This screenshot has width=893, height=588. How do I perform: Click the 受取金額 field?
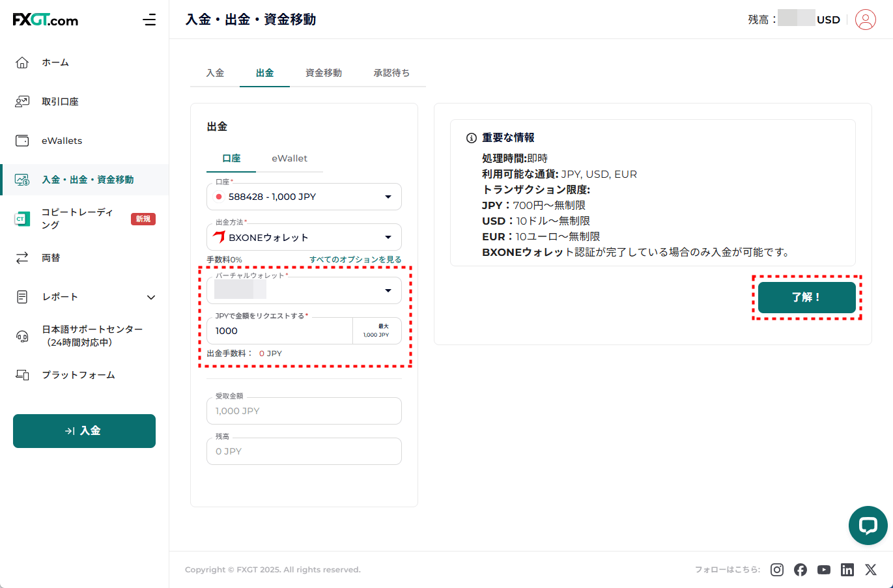click(x=304, y=411)
